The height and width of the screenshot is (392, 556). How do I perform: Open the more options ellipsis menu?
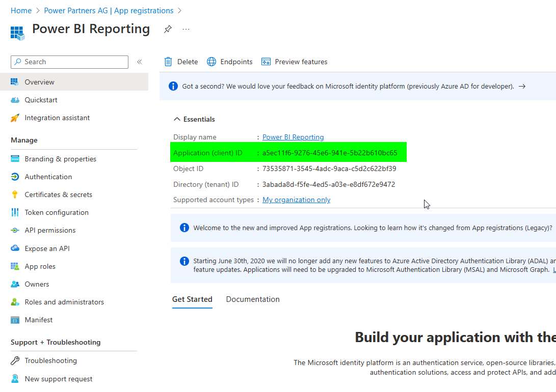point(186,29)
